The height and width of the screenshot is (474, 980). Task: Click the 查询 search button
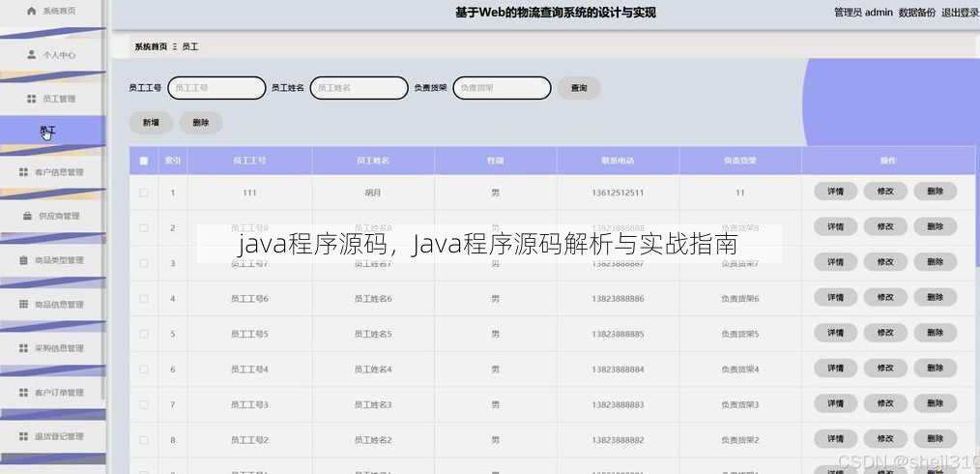coord(579,88)
